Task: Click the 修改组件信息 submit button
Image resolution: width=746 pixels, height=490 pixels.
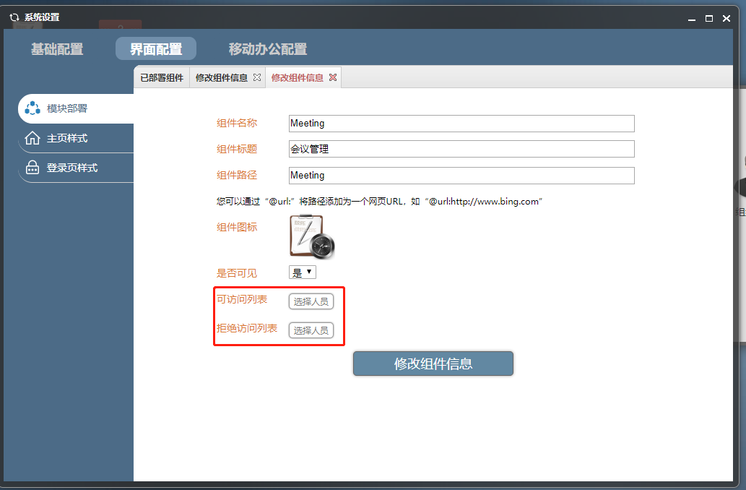Action: click(x=433, y=364)
